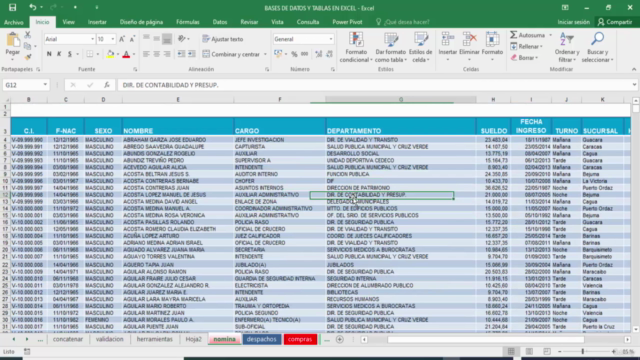
Task: Click the thousands separator icon
Action: (x=304, y=54)
